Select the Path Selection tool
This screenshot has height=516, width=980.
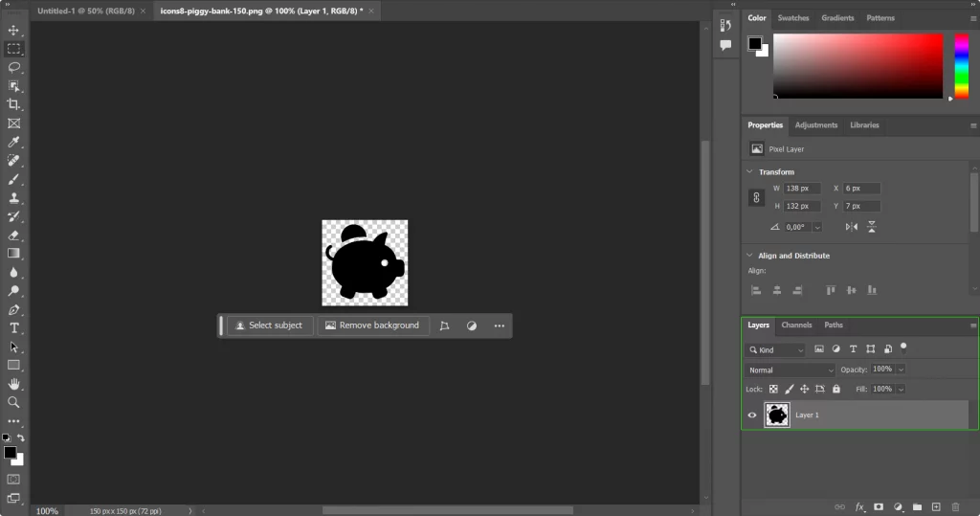coord(13,347)
